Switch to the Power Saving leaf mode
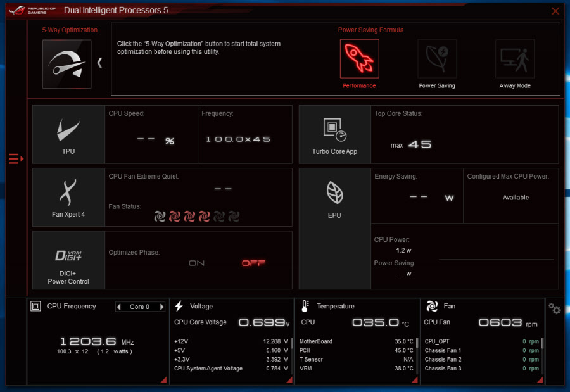The height and width of the screenshot is (392, 570). (x=437, y=58)
